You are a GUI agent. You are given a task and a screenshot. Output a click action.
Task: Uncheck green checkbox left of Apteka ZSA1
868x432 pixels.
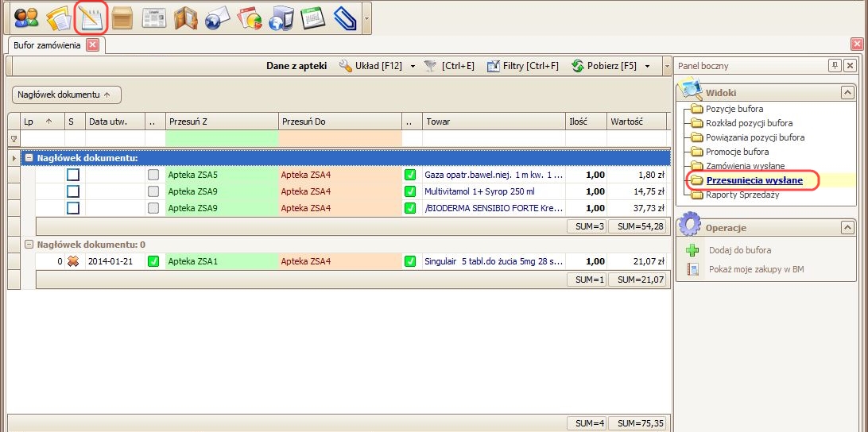(x=153, y=260)
